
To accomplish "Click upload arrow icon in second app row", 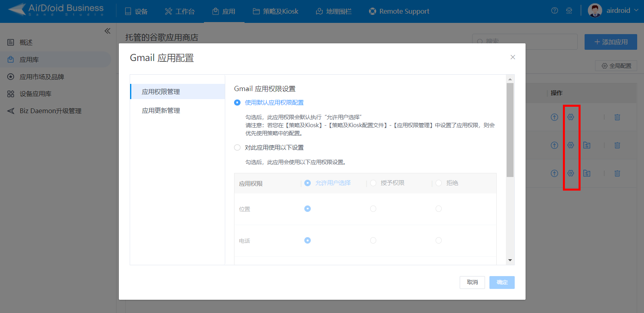I will pyautogui.click(x=554, y=145).
